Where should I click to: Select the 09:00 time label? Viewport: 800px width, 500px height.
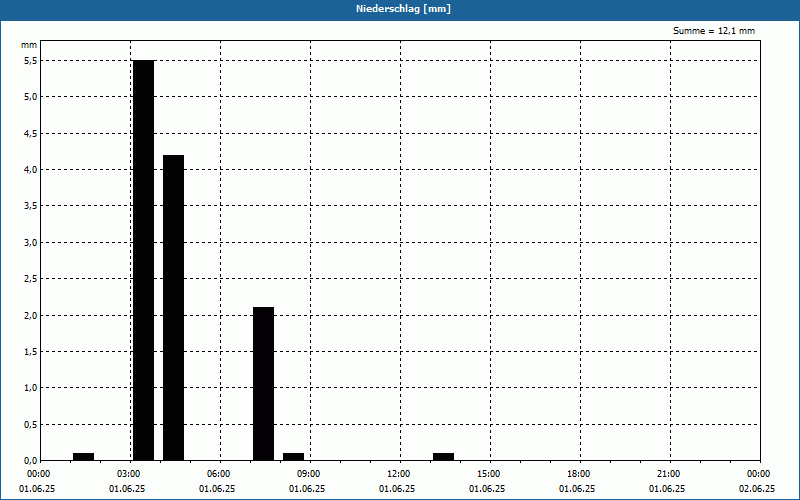click(309, 474)
